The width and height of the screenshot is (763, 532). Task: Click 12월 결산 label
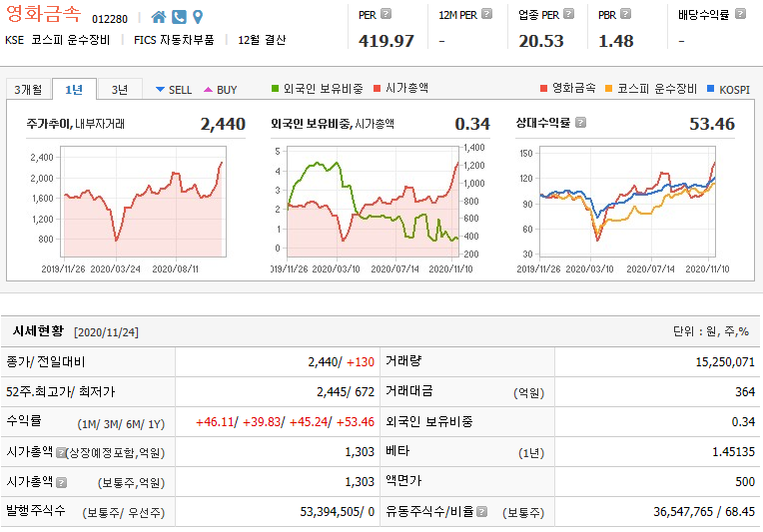coord(262,40)
